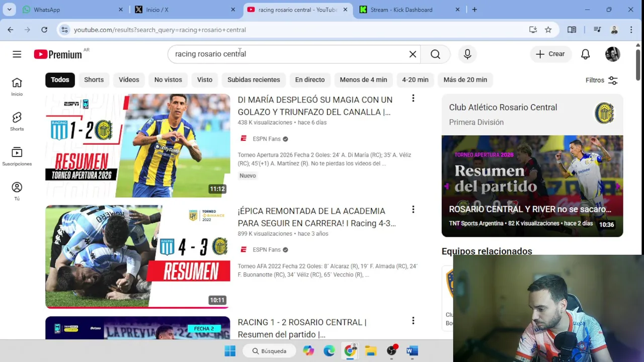644x362 pixels.
Task: Select the Visto filter chip
Action: point(205,79)
